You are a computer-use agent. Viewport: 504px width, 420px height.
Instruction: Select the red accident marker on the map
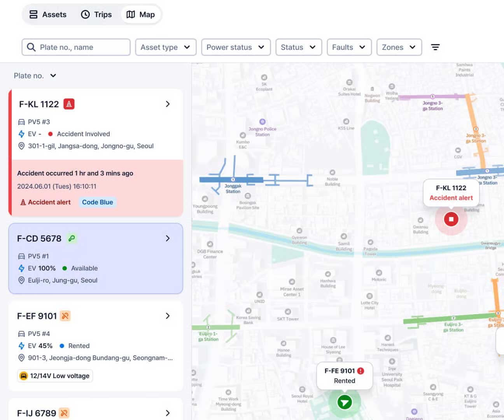coord(451,219)
